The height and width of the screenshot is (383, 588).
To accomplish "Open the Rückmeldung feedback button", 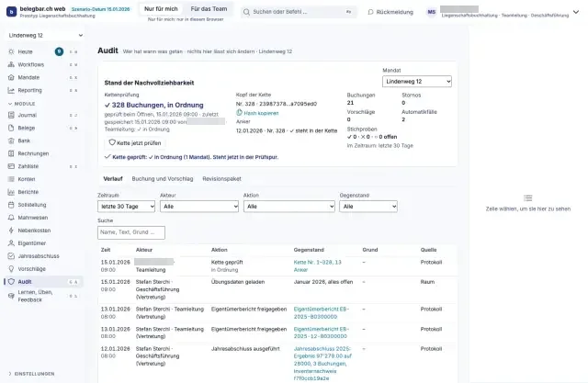I will (390, 12).
